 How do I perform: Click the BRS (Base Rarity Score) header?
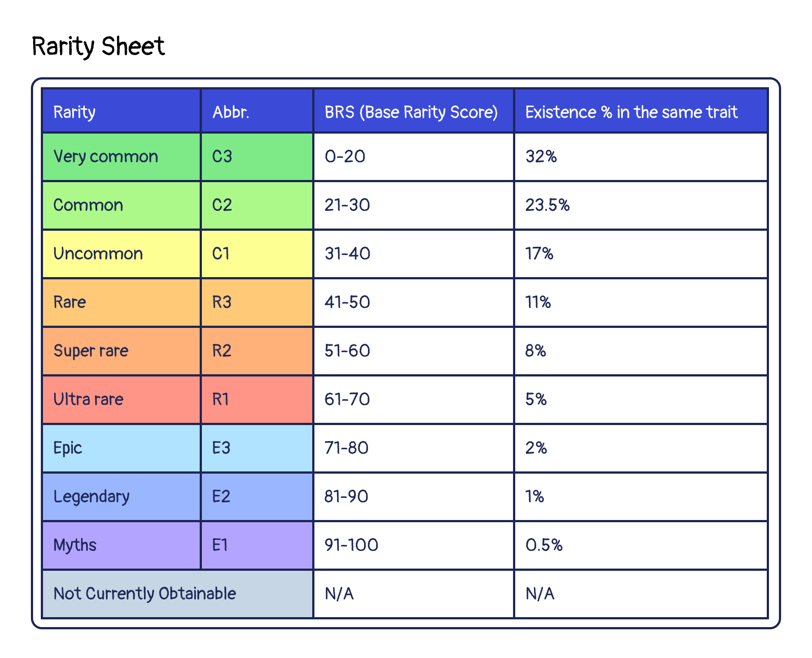(x=414, y=111)
